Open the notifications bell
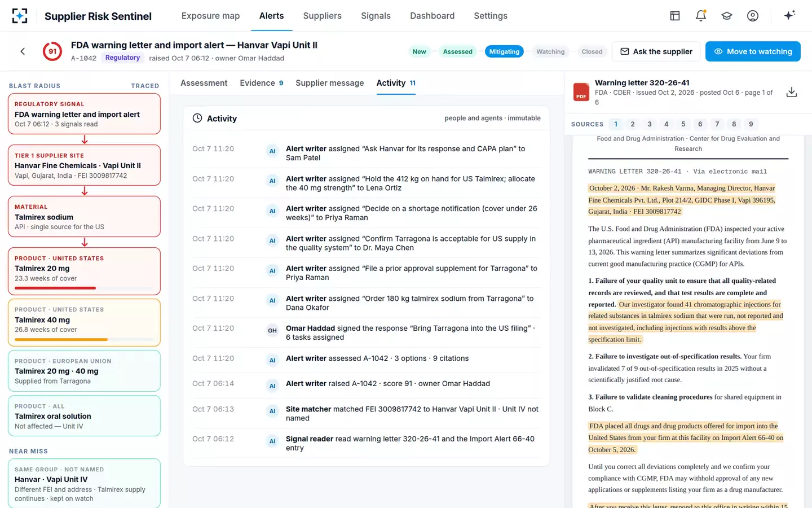The width and height of the screenshot is (812, 508). (x=701, y=16)
